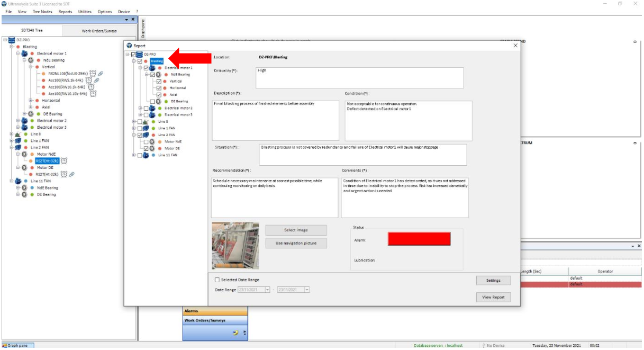Click the alarm clock icon beside Acc100(RW10.10k-64k)
Viewport: 644px width, 350px height.
(93, 94)
